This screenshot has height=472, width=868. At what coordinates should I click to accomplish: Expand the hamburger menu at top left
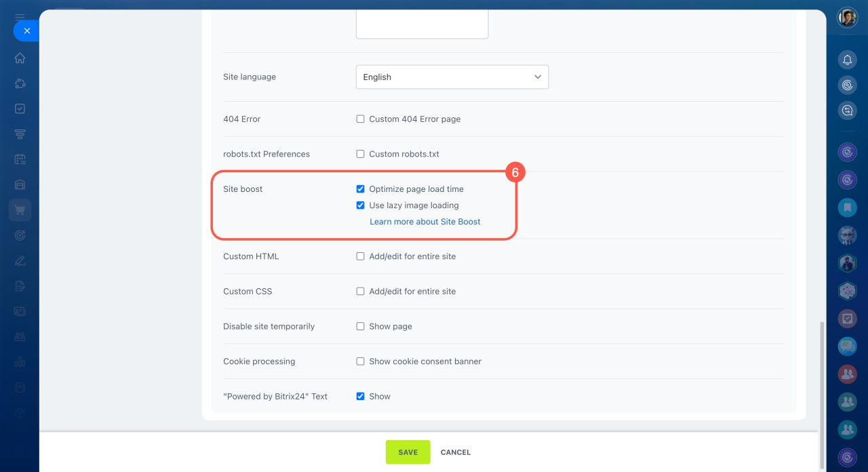coord(20,16)
